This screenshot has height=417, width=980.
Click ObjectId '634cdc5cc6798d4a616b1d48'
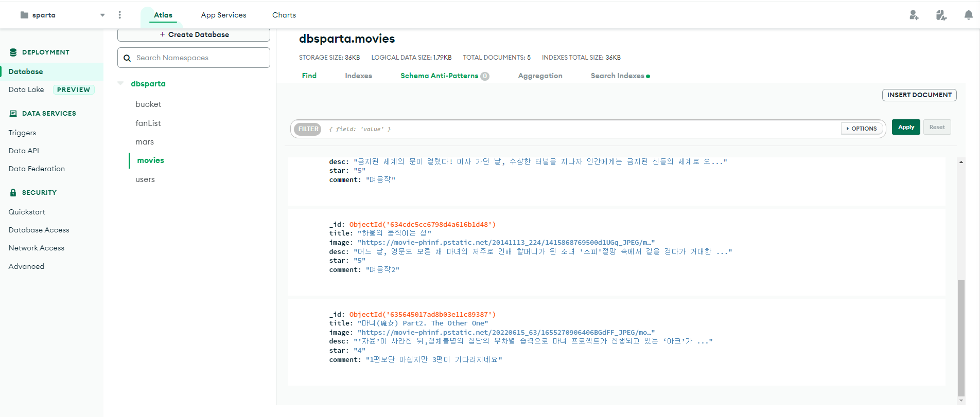coord(422,224)
